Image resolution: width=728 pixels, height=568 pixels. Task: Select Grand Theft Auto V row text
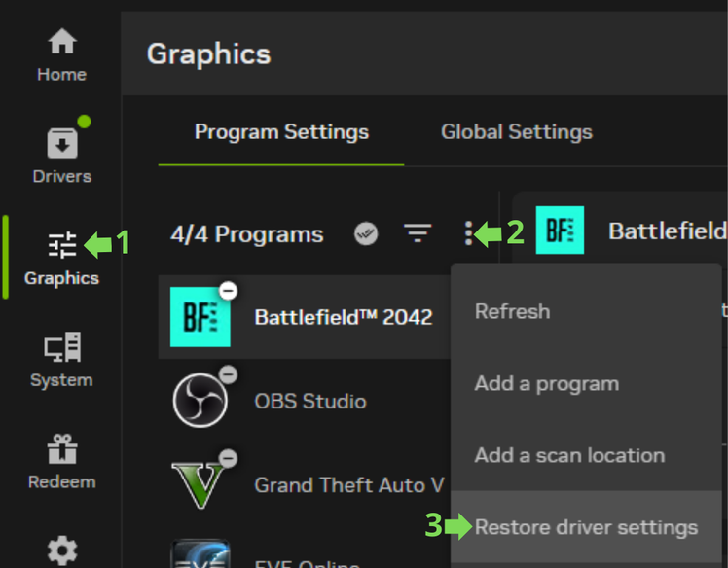click(349, 485)
